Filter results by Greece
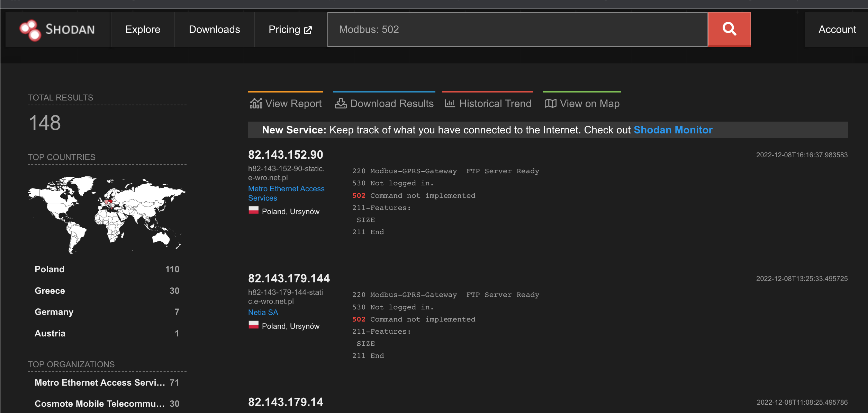 (x=50, y=291)
